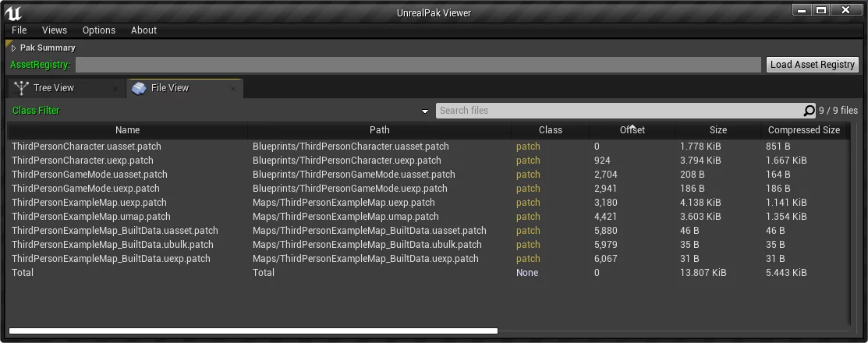Open the About menu
The width and height of the screenshot is (868, 343).
click(143, 30)
